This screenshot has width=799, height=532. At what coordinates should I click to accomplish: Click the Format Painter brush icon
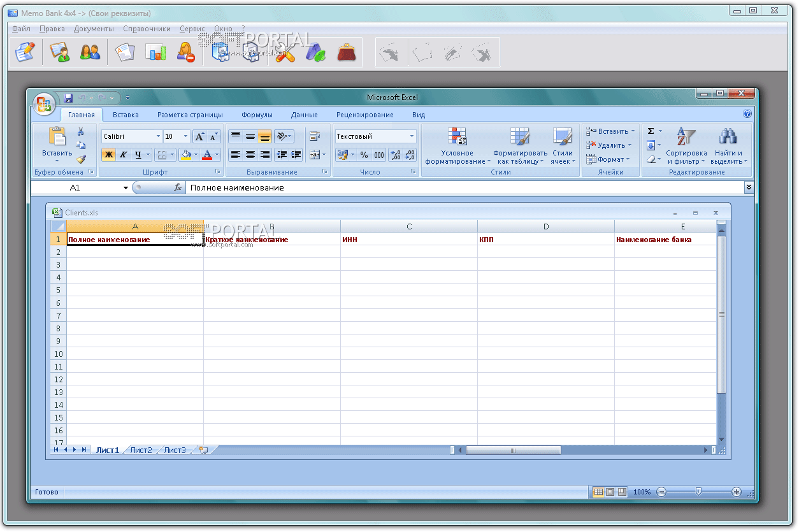81,159
